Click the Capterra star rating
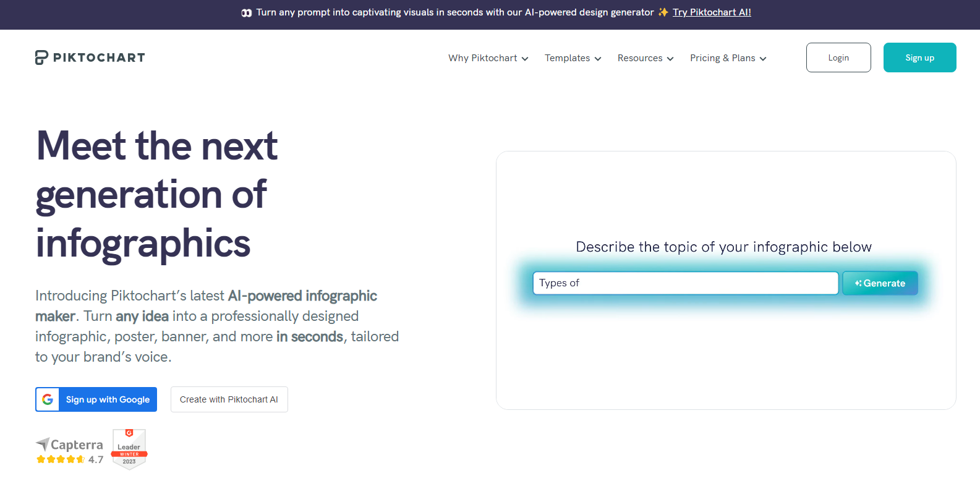The width and height of the screenshot is (980, 494). [x=61, y=459]
